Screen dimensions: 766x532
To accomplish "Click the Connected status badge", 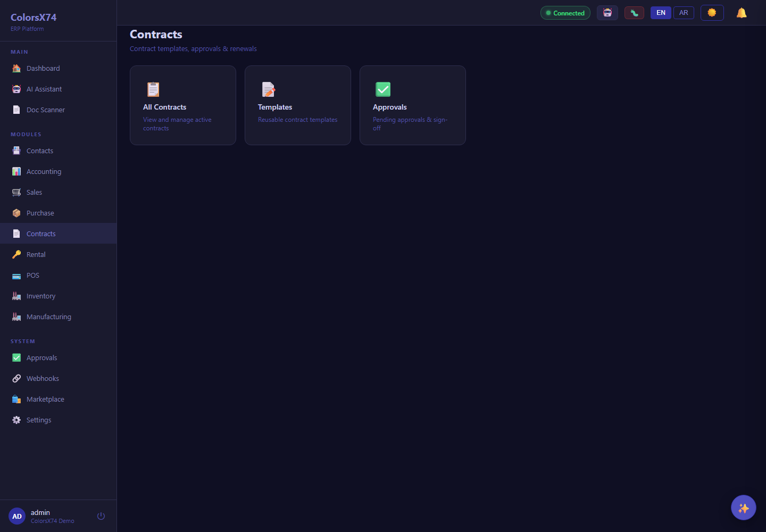I will coord(565,13).
